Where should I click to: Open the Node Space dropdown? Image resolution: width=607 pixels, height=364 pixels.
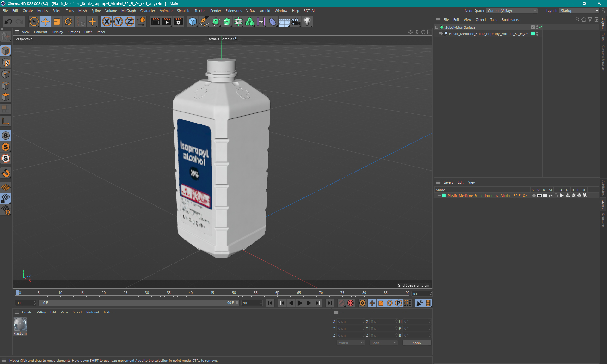(512, 11)
